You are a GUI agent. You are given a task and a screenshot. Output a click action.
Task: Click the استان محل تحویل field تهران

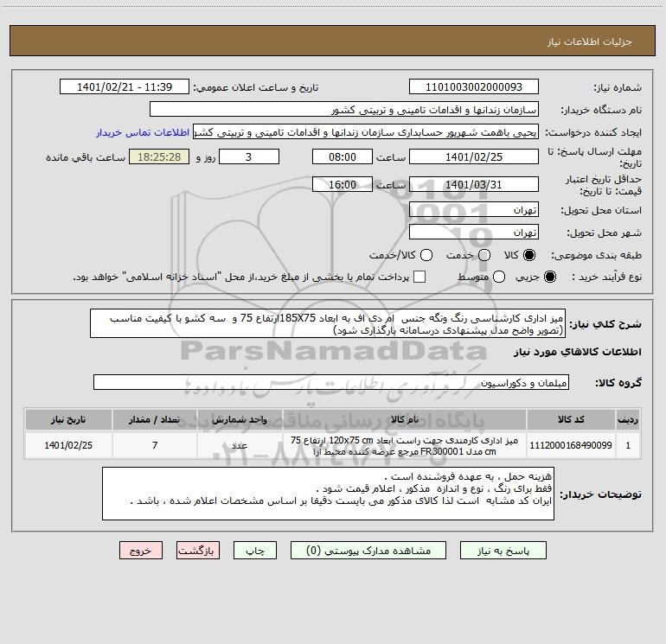(x=474, y=210)
